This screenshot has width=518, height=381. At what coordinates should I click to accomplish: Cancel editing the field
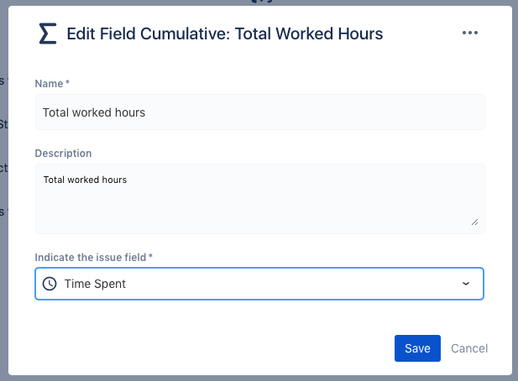[469, 348]
